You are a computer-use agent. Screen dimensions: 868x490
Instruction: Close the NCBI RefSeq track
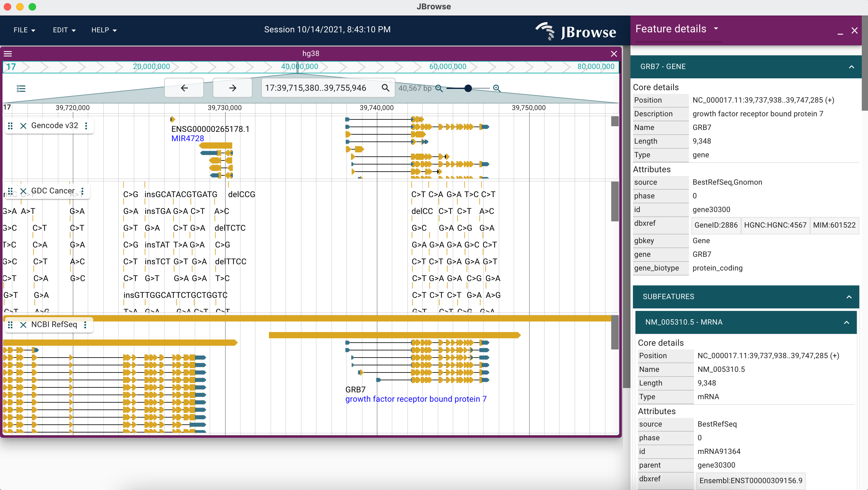(23, 325)
